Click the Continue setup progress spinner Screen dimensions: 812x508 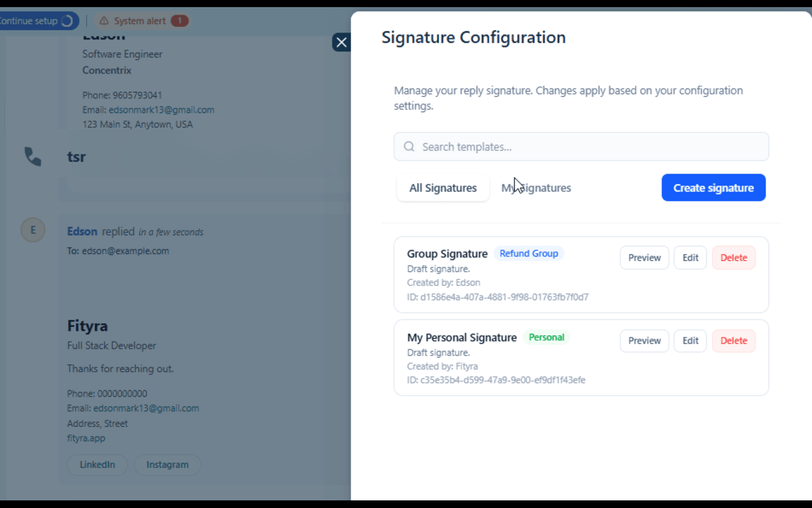[x=67, y=21]
